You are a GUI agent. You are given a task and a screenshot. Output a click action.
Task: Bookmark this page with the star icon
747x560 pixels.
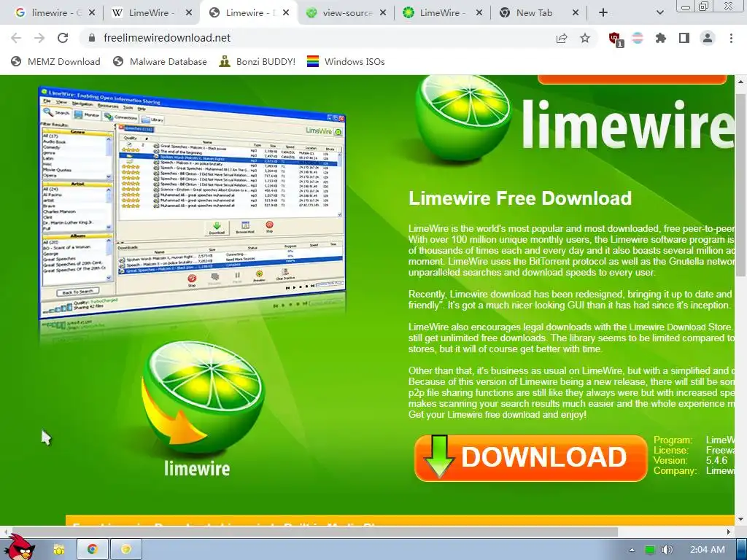585,38
